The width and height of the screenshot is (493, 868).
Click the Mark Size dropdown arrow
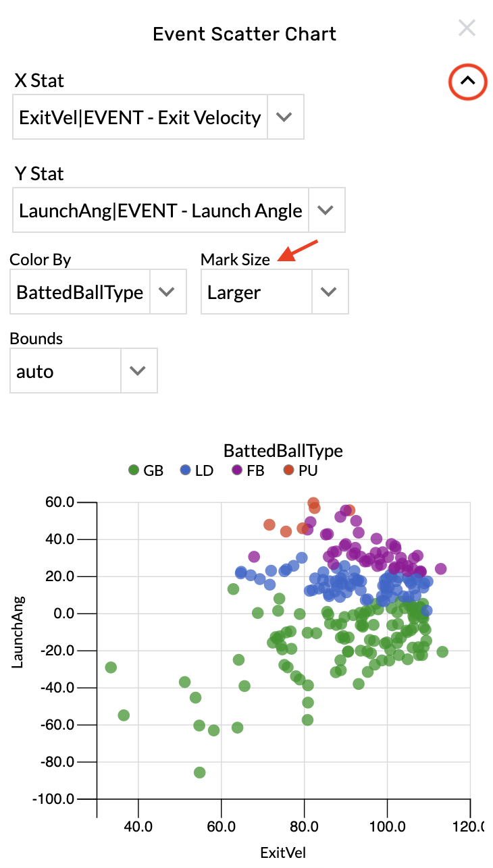(330, 292)
